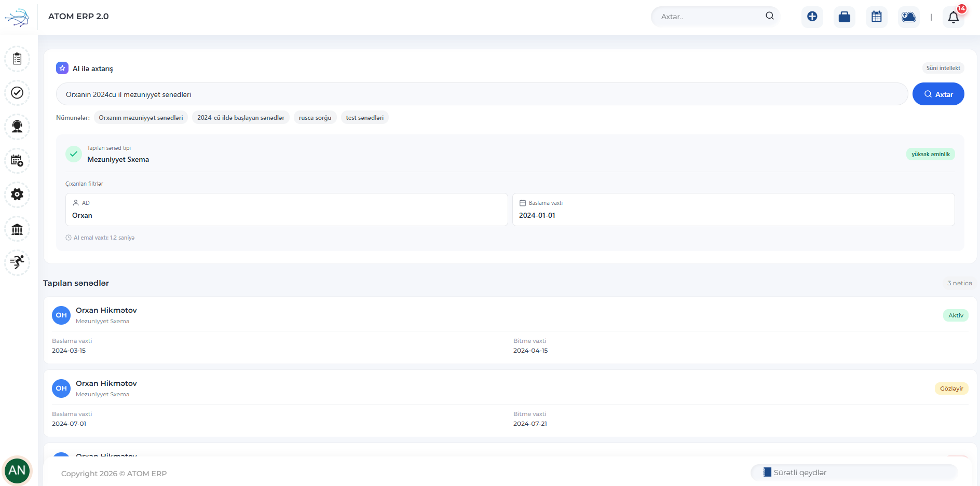Viewport: 980px width, 486px height.
Task: Click the OH avatar of the Aktiv record
Action: [61, 315]
